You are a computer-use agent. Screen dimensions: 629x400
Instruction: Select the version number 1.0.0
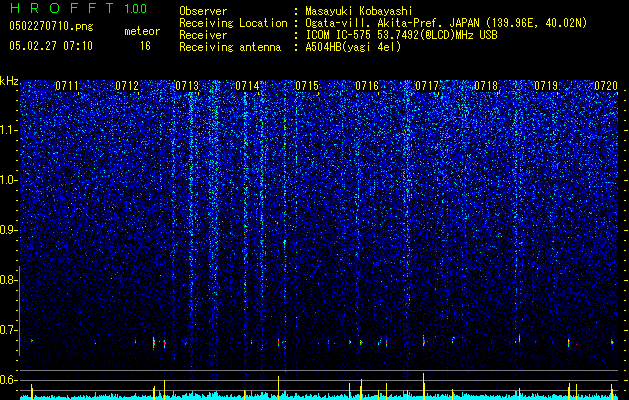pos(136,9)
